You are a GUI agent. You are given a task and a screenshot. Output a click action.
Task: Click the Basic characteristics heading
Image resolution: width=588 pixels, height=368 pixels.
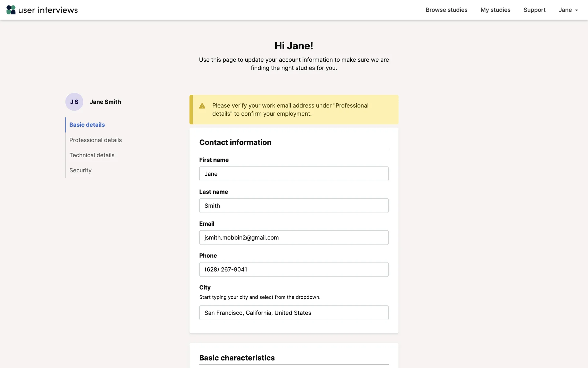click(237, 358)
